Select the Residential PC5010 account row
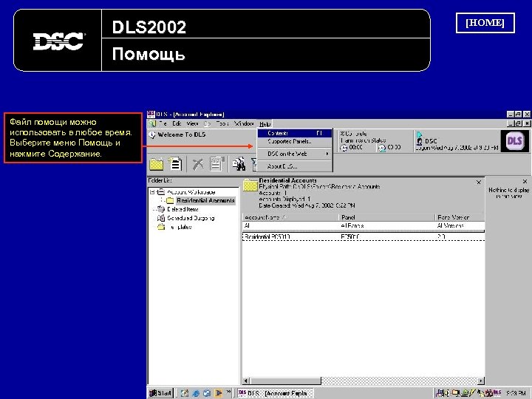Viewport: 532px width, 399px height. point(364,237)
